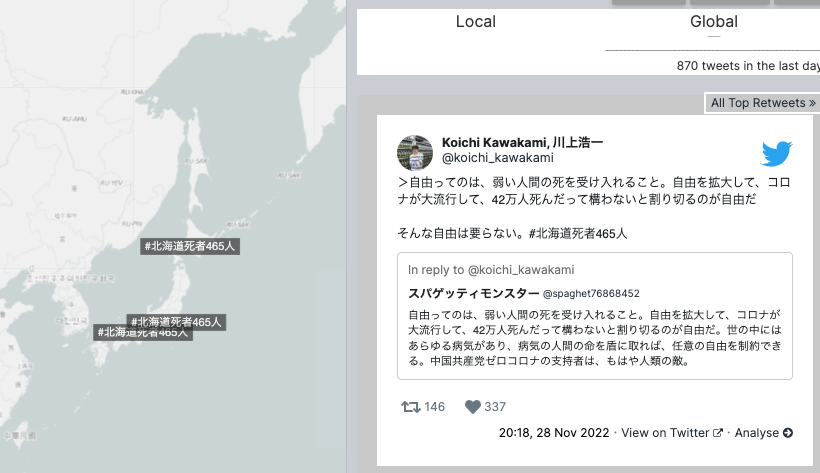820x473 pixels.
Task: Click the 337 likes count number
Action: [x=495, y=407]
